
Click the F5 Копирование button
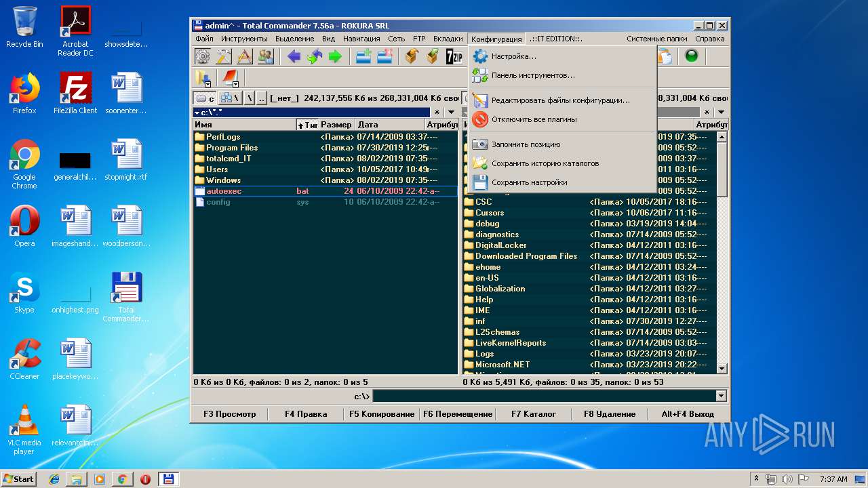click(382, 414)
